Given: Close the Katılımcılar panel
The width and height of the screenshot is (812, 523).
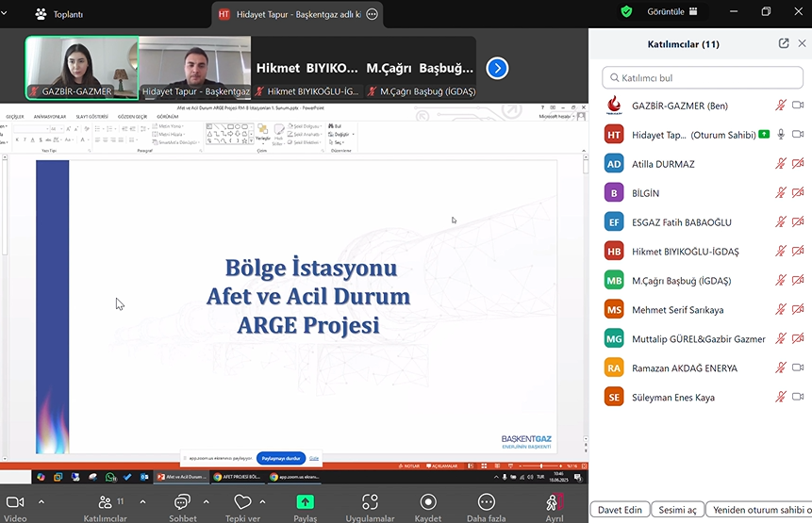Looking at the screenshot, I should [802, 43].
